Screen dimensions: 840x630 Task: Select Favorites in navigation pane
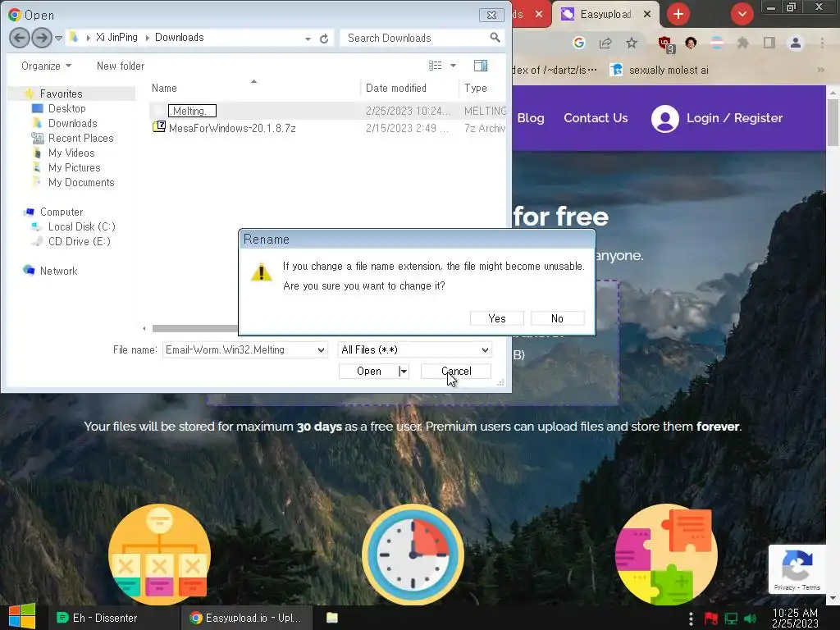pos(61,94)
